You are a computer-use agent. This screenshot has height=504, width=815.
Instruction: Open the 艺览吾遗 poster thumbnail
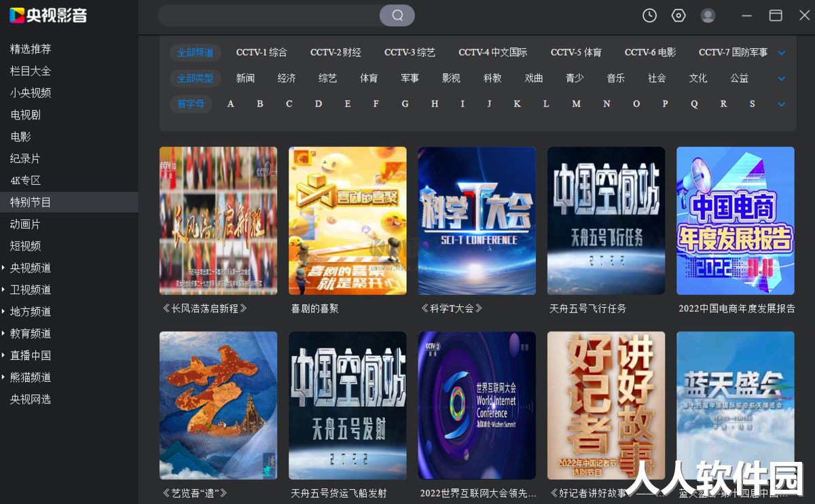tap(218, 406)
